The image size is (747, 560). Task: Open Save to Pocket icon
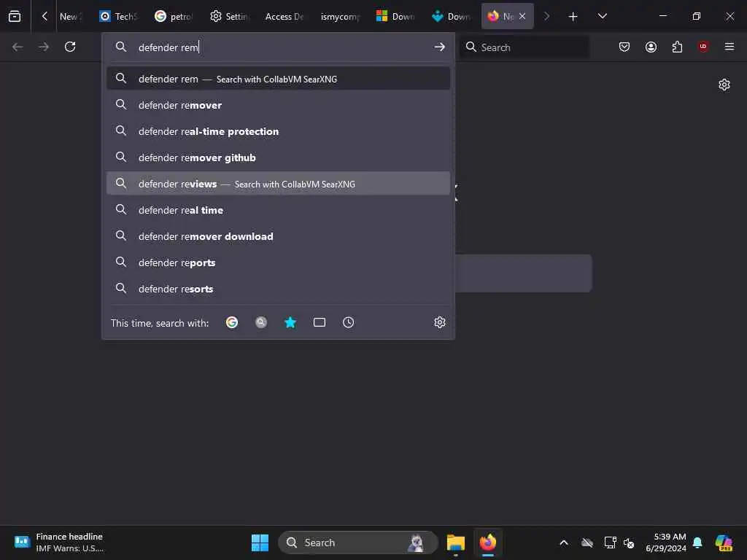(x=624, y=47)
